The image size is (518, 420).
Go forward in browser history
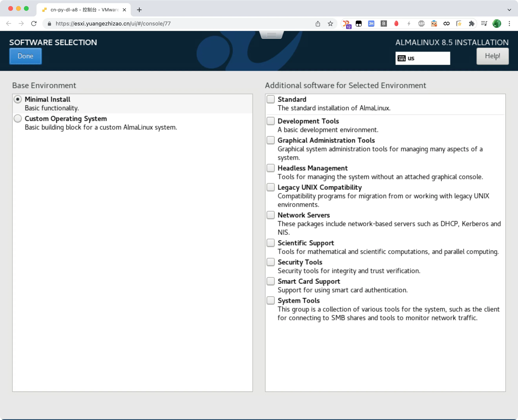click(x=21, y=24)
